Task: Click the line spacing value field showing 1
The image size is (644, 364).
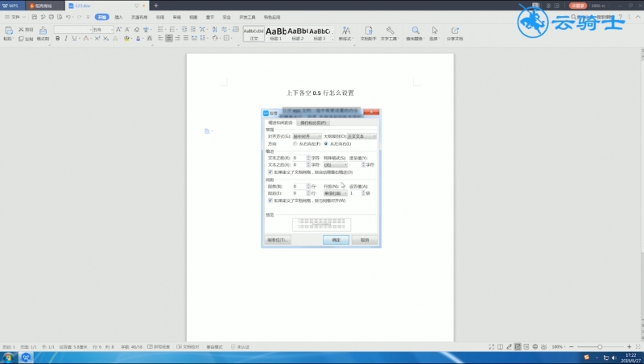Action: point(355,193)
